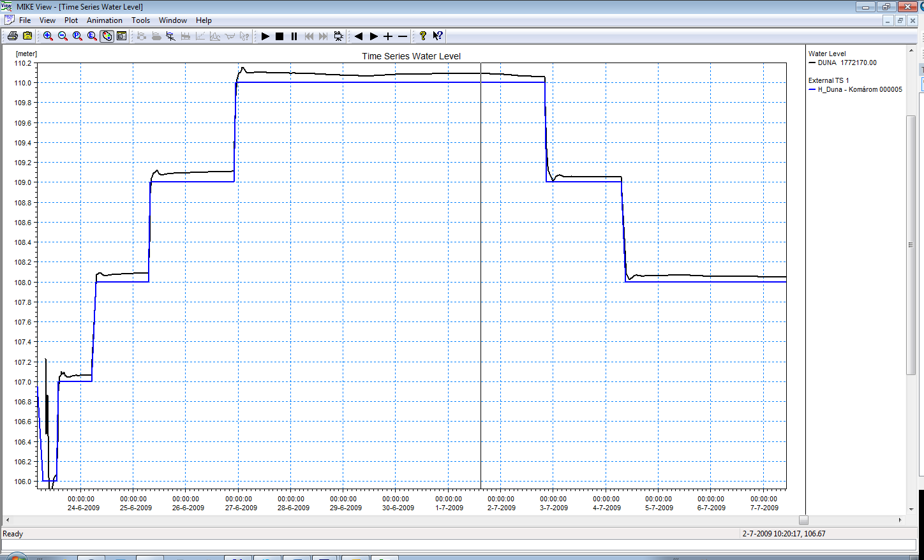Screen dimensions: 924x560
Task: Toggle the colored graphics settings icon
Action: coord(107,36)
